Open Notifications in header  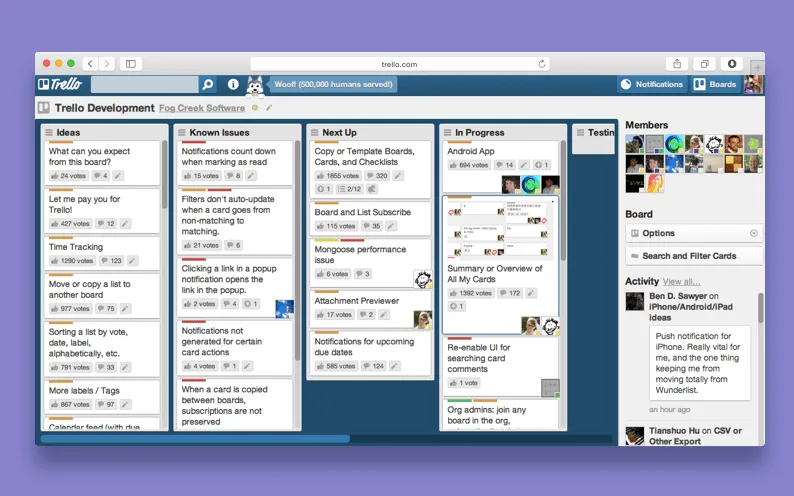pos(652,84)
